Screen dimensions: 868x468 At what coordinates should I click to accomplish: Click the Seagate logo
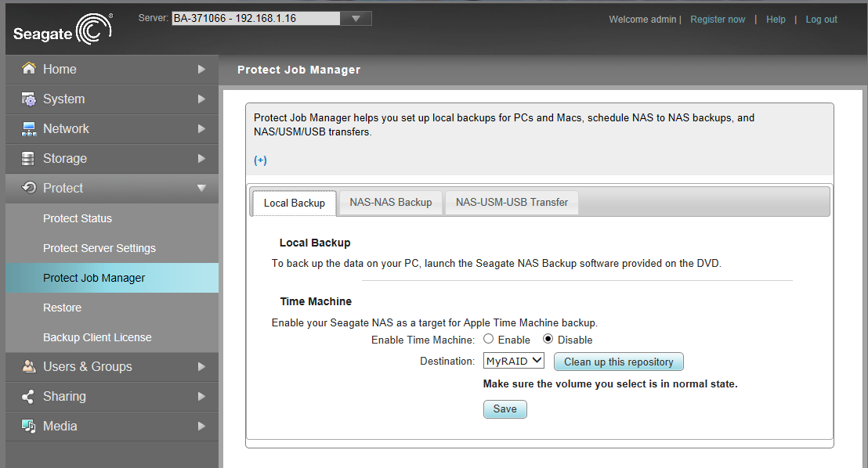click(x=63, y=30)
